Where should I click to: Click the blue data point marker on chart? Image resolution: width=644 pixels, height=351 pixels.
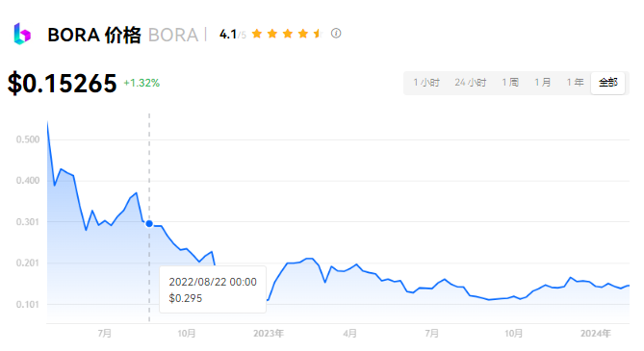149,224
